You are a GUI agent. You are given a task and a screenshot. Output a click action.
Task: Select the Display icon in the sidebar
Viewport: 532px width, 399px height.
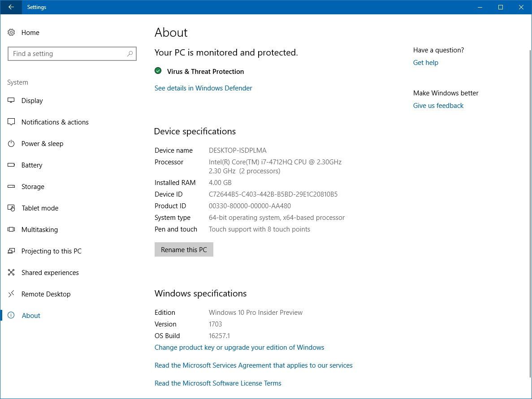pos(11,100)
